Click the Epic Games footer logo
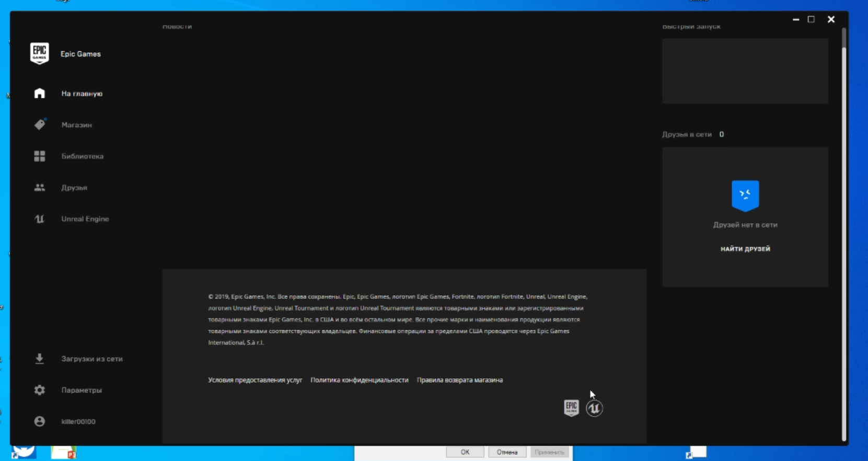 [571, 408]
